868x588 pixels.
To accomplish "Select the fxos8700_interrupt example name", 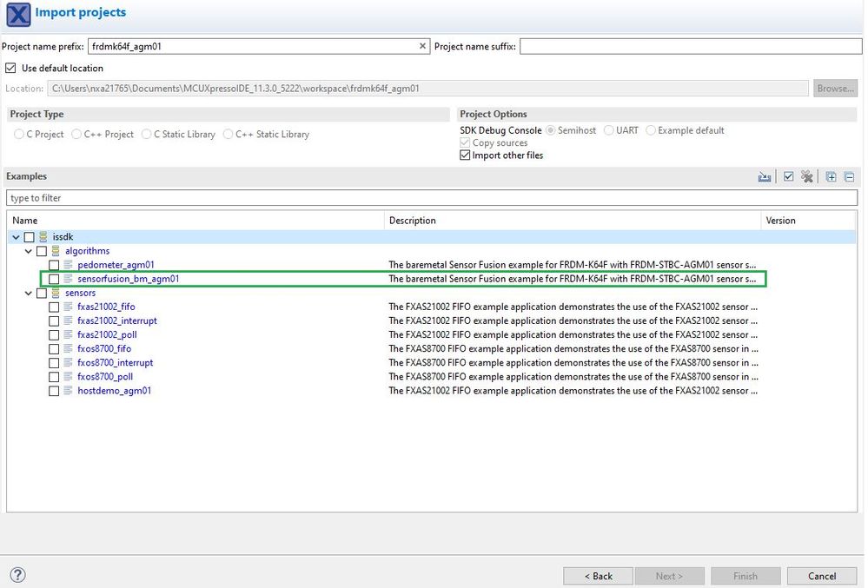I will point(116,363).
